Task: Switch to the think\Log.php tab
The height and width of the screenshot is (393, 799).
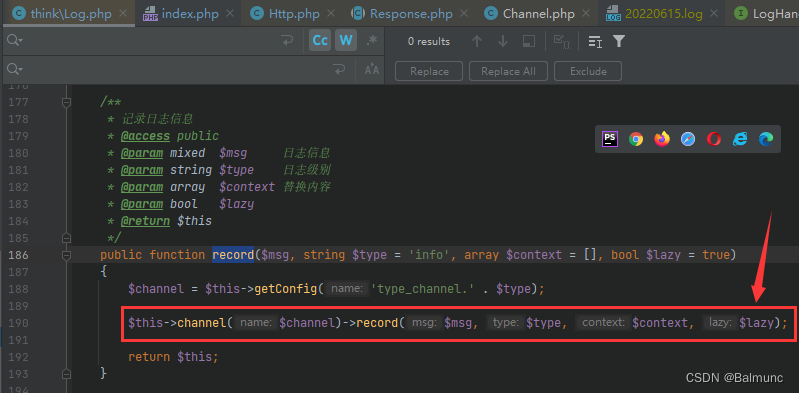Action: [70, 13]
